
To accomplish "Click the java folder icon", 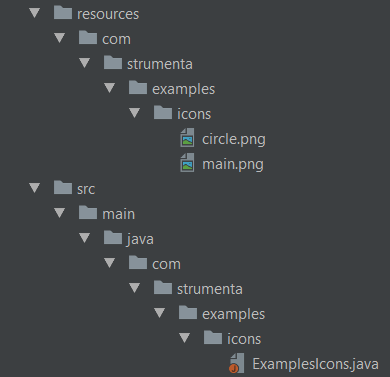I will click(x=113, y=238).
